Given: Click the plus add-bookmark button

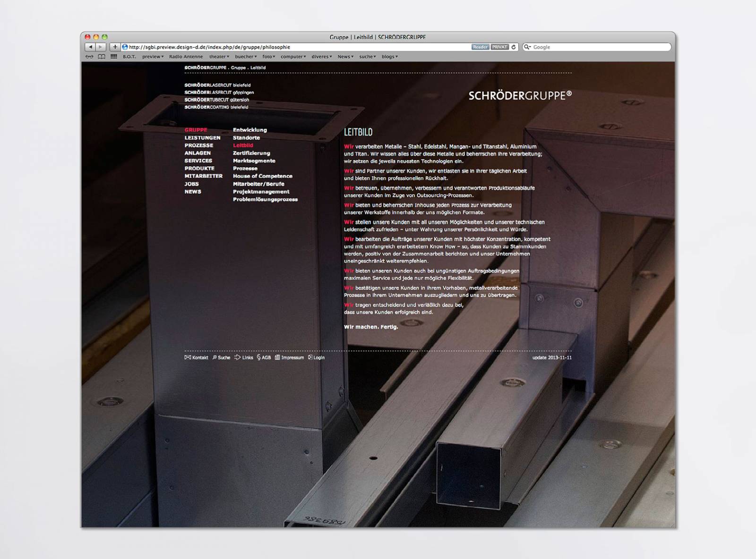Looking at the screenshot, I should pos(115,47).
